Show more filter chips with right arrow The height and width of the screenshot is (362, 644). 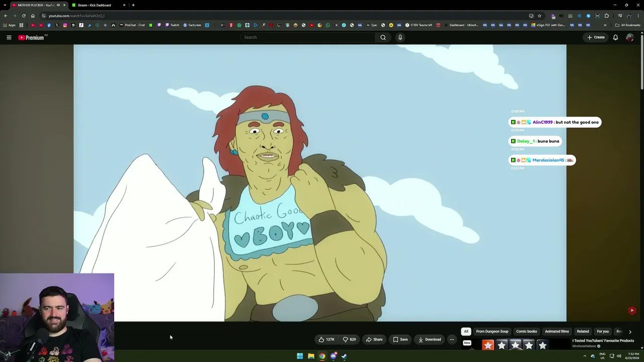click(630, 332)
